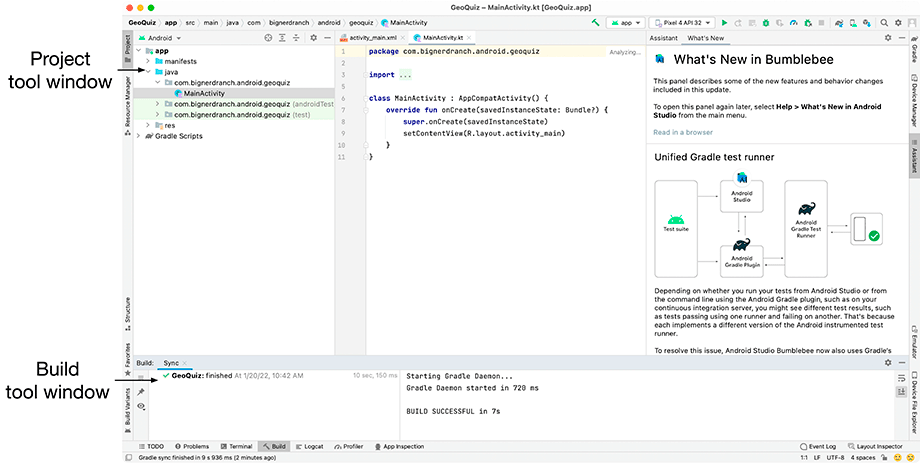Expand Gradle Scripts node
Image resolution: width=920 pixels, height=463 pixels.
coord(138,136)
